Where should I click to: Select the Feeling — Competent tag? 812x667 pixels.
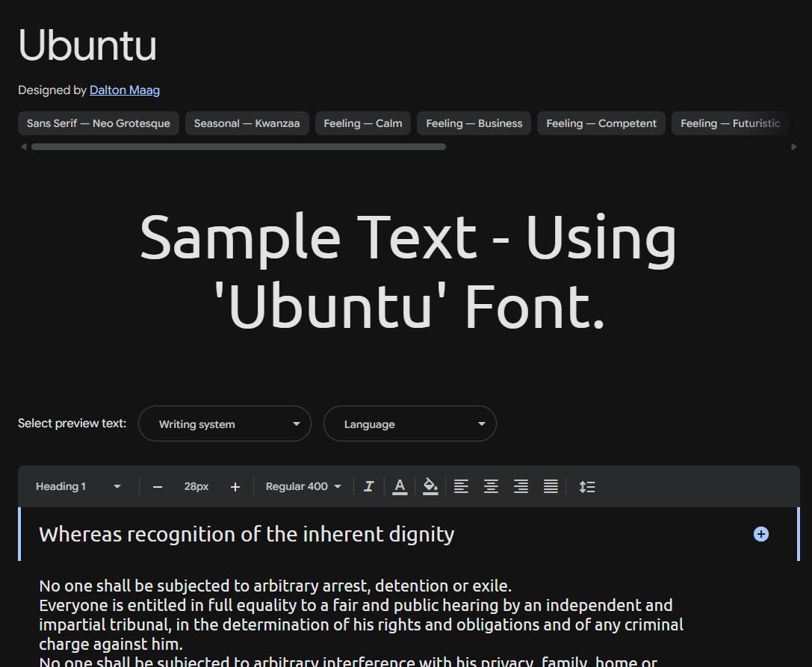[x=601, y=123]
